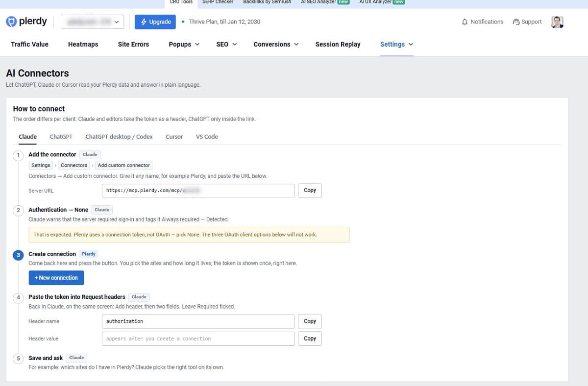Go to Traffic Value
The width and height of the screenshot is (588, 386).
pyautogui.click(x=30, y=44)
